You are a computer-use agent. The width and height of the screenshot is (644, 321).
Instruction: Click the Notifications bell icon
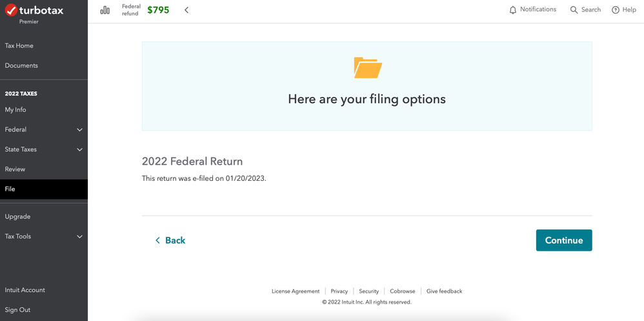pyautogui.click(x=512, y=10)
